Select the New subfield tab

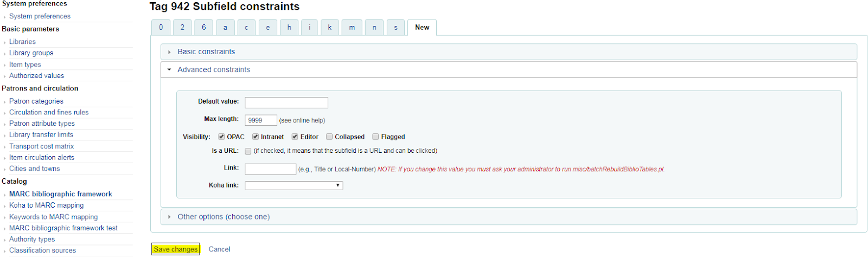pos(422,27)
